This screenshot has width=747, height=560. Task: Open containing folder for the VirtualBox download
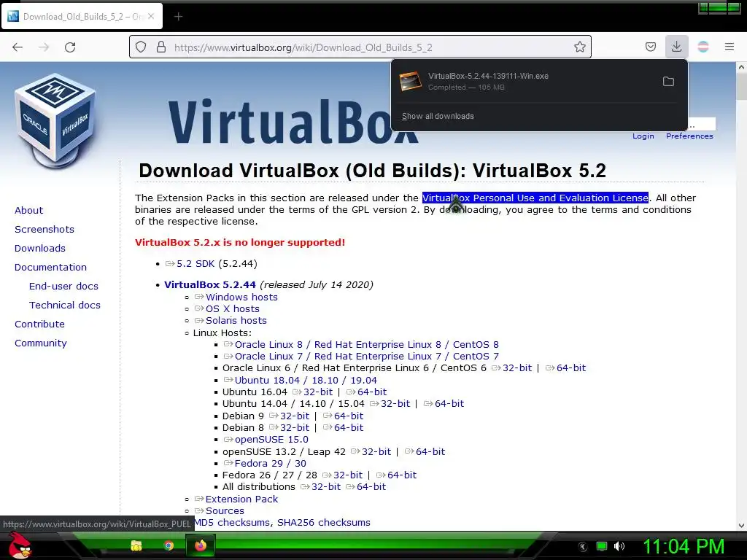point(668,82)
